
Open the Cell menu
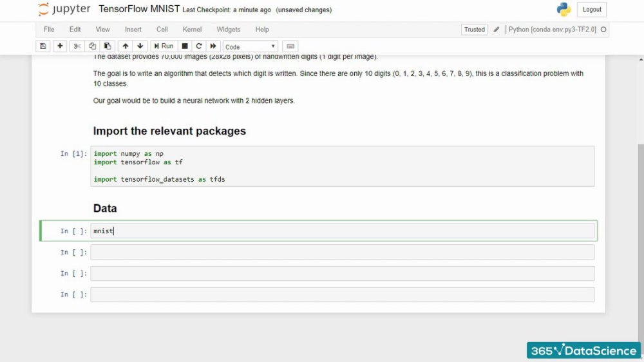162,30
